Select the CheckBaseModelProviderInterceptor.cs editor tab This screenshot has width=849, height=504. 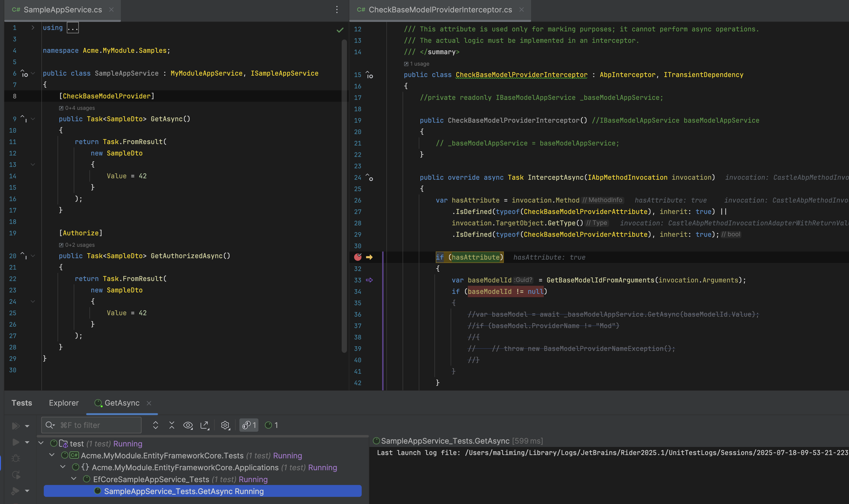coord(440,10)
